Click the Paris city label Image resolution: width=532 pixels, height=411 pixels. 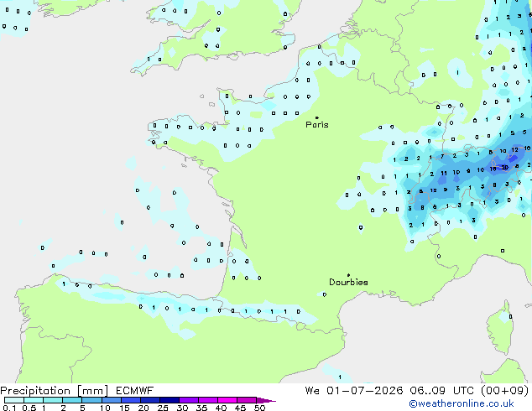click(317, 125)
